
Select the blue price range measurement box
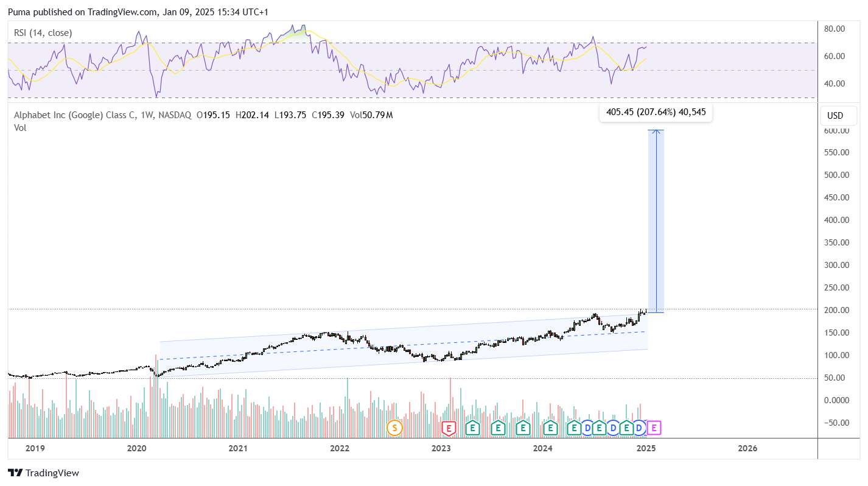click(x=656, y=220)
